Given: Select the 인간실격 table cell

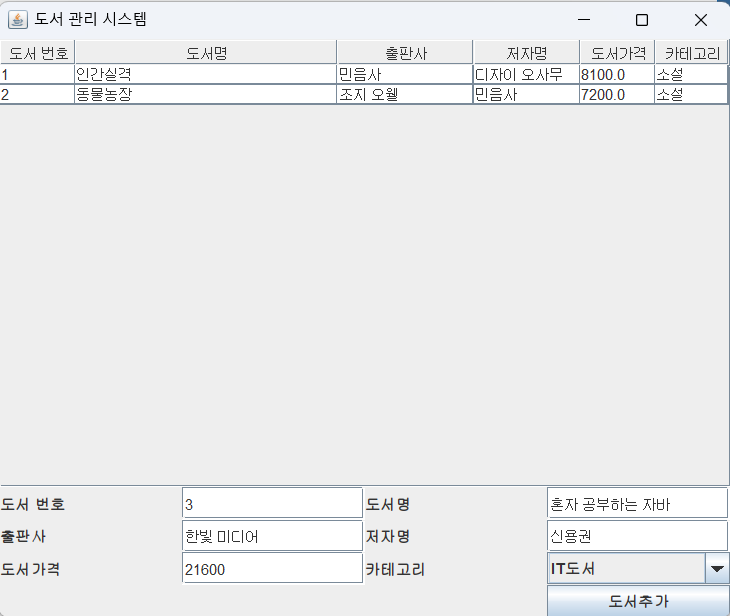Looking at the screenshot, I should pyautogui.click(x=205, y=74).
